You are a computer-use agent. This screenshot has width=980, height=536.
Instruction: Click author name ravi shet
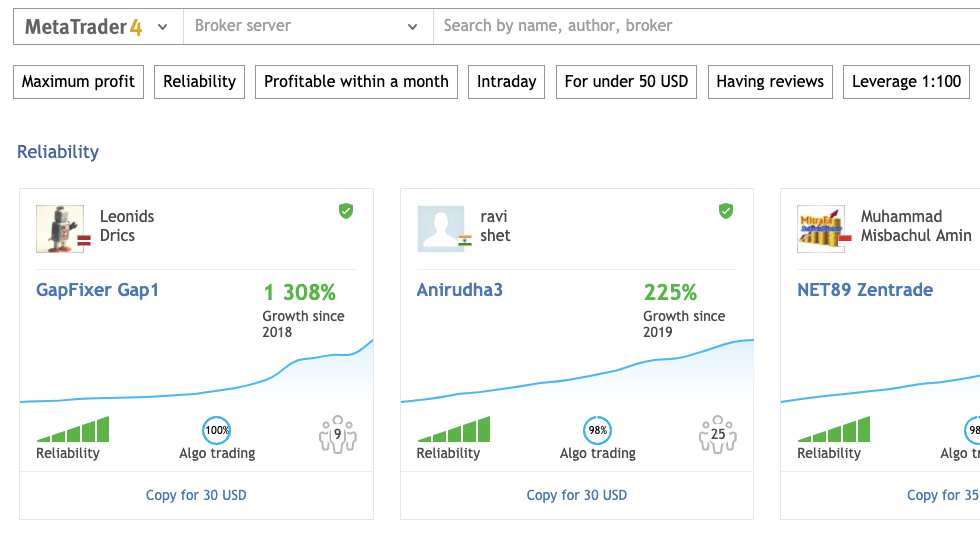tap(495, 226)
